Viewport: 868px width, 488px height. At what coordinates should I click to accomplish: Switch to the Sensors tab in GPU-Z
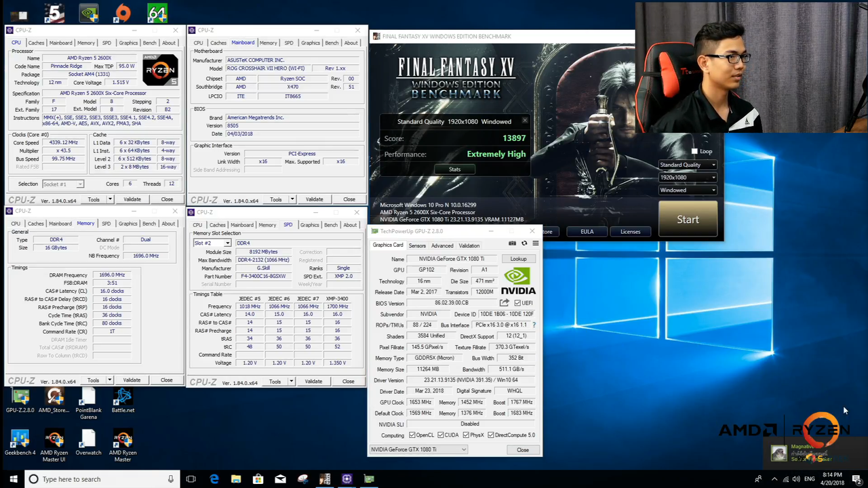click(x=416, y=245)
